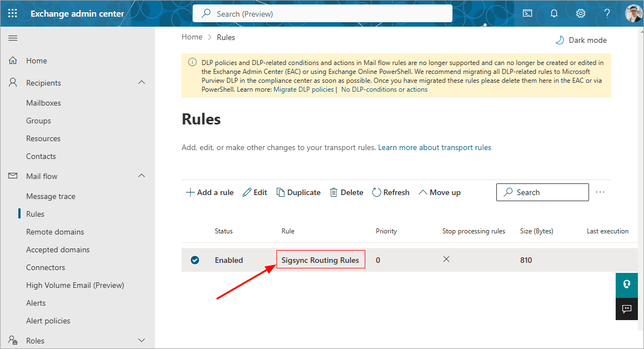Go to Home in sidebar

coord(37,61)
